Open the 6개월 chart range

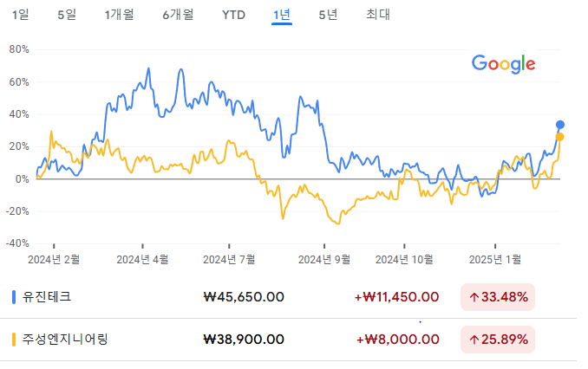[177, 15]
